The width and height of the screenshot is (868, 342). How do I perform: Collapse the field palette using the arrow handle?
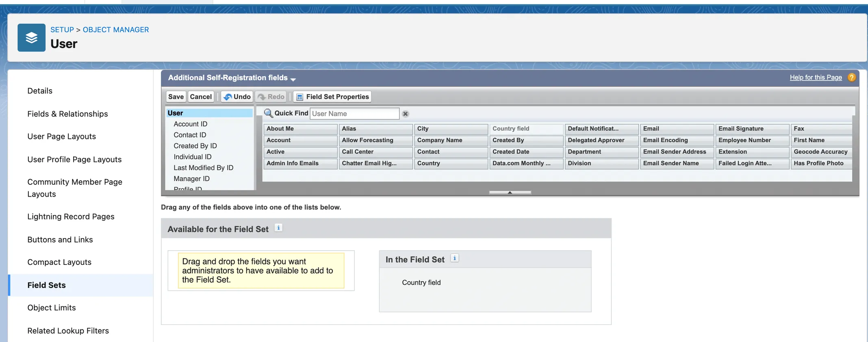click(x=510, y=193)
